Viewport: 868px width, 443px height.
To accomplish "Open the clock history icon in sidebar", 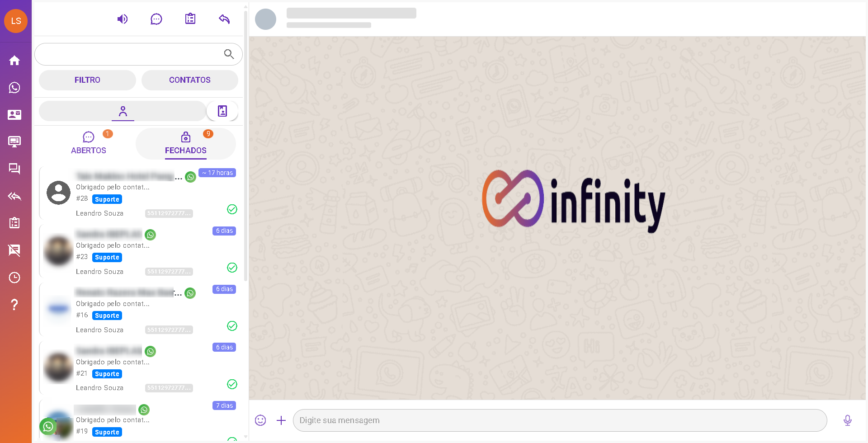I will (x=14, y=278).
